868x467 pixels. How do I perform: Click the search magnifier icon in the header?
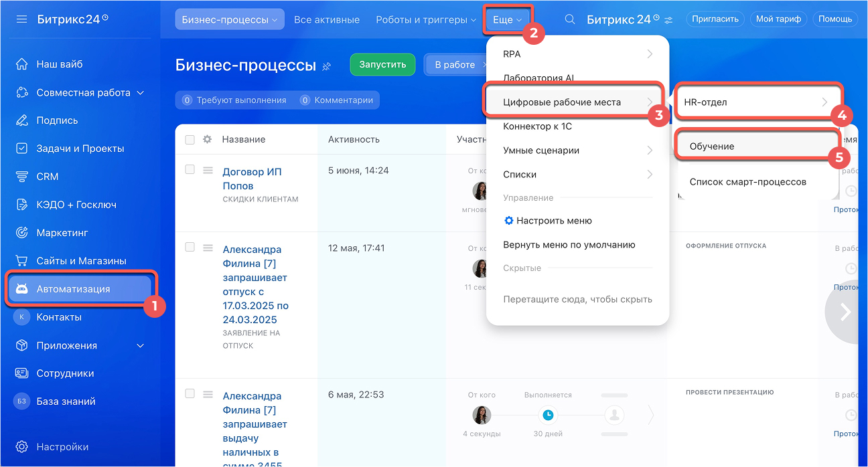pos(570,19)
